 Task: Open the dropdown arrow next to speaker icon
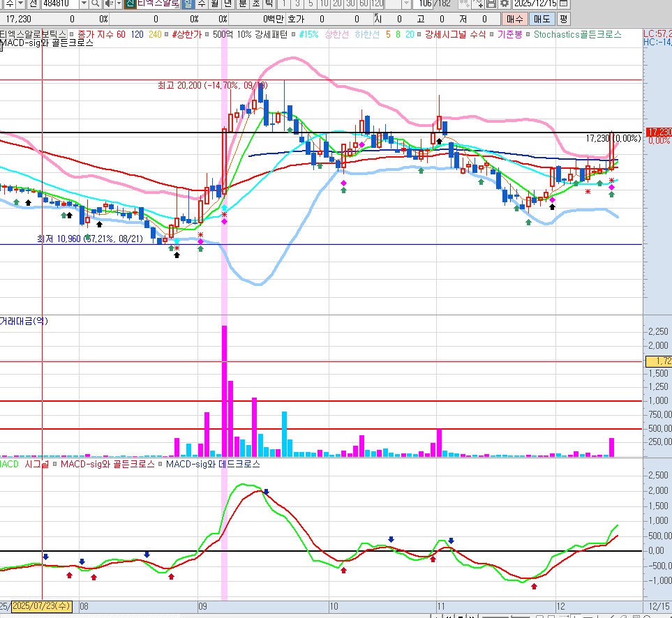tap(119, 4)
